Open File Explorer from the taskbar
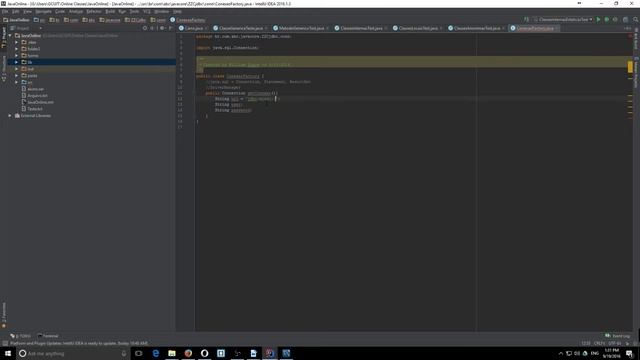 (x=172, y=353)
